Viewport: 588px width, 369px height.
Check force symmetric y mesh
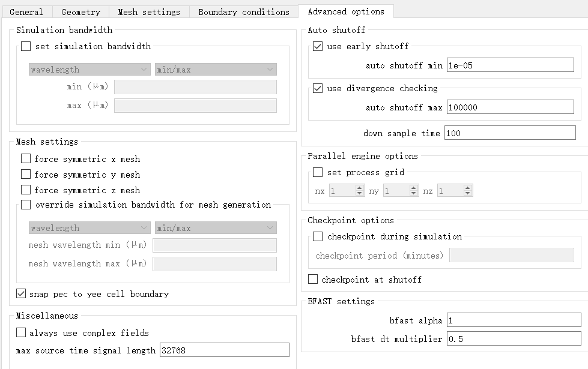coord(26,175)
